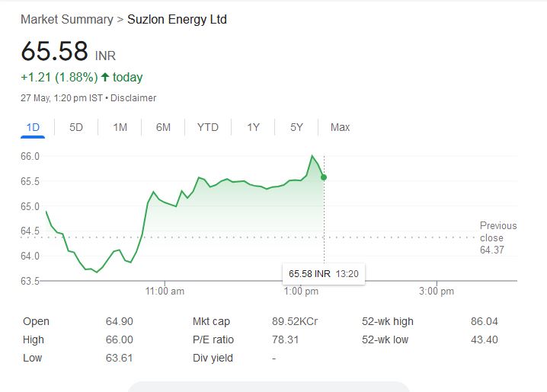
Task: Click the P/E ratio label
Action: (213, 339)
